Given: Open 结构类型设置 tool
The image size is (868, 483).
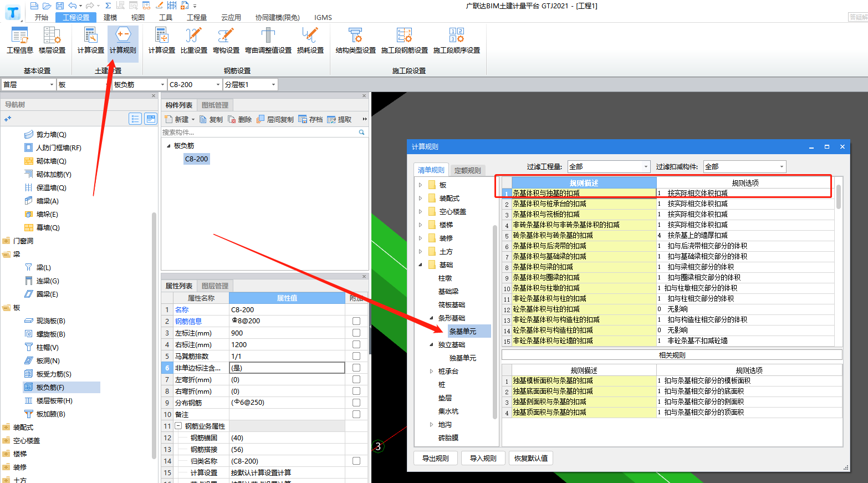Looking at the screenshot, I should 356,40.
